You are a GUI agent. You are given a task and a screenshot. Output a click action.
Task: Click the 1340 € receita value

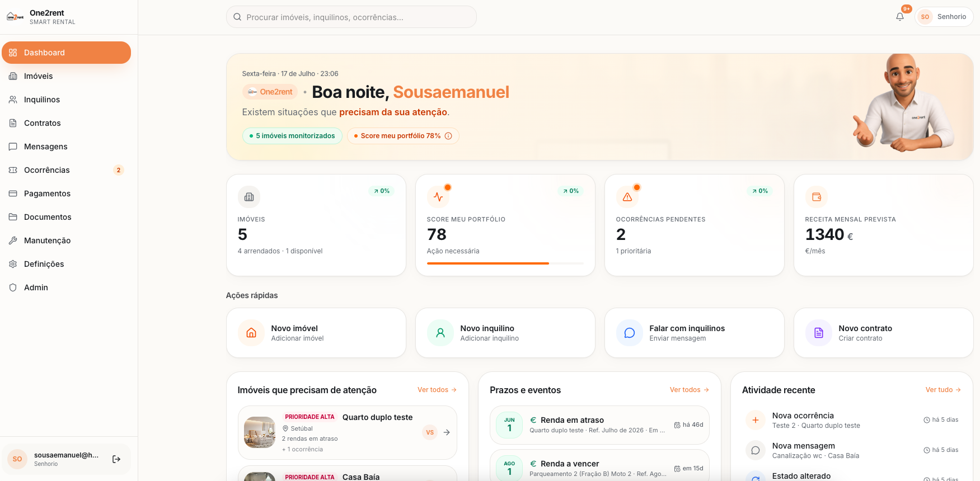(x=829, y=234)
